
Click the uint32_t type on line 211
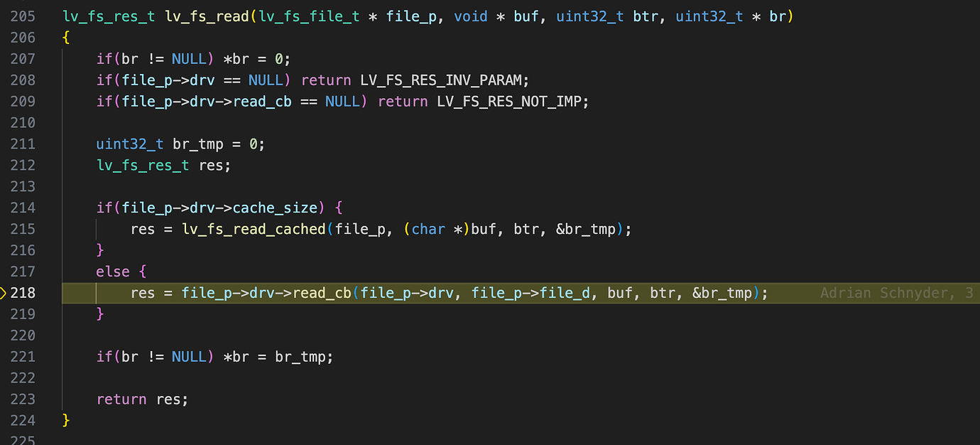coord(129,144)
